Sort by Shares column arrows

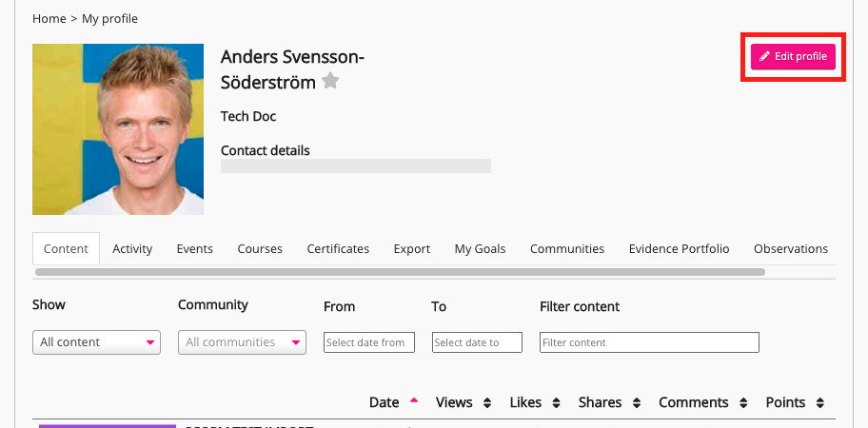pyautogui.click(x=636, y=403)
